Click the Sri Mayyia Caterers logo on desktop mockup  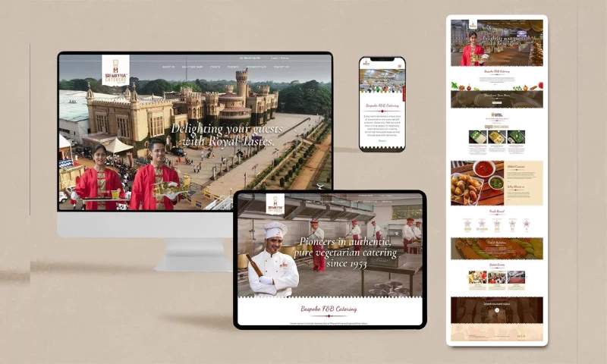(115, 70)
